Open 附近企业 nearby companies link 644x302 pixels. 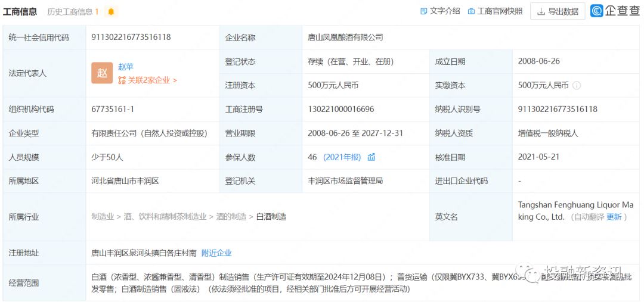click(216, 253)
